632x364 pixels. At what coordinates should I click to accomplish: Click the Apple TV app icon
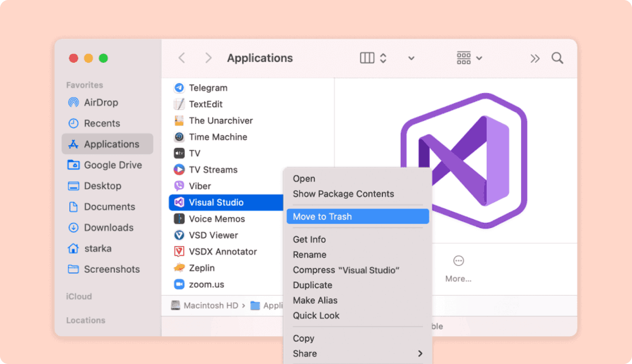[x=179, y=153]
